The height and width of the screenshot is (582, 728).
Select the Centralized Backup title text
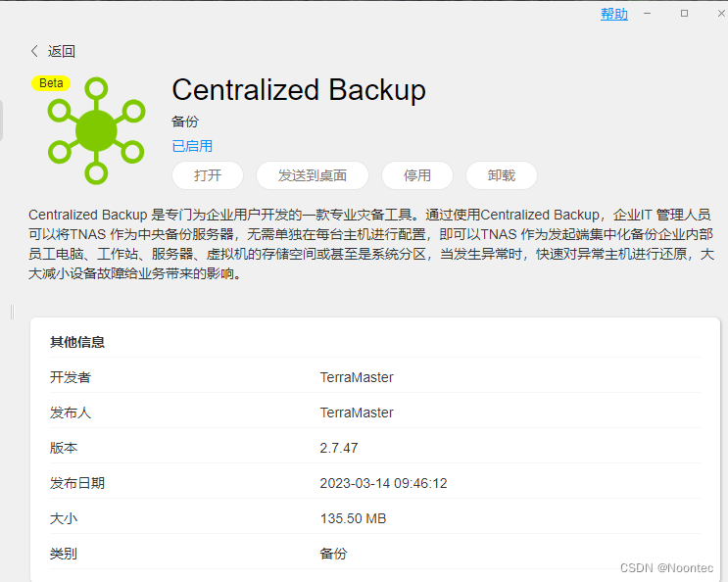(299, 90)
